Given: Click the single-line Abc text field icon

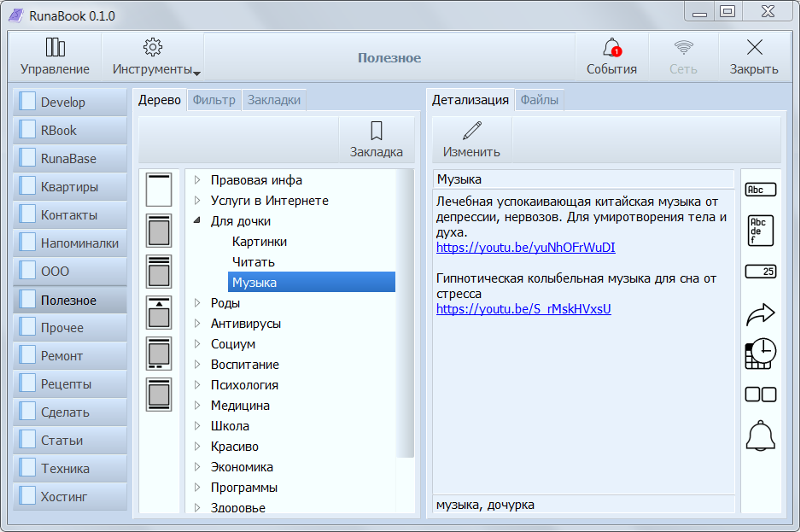Looking at the screenshot, I should pyautogui.click(x=760, y=190).
